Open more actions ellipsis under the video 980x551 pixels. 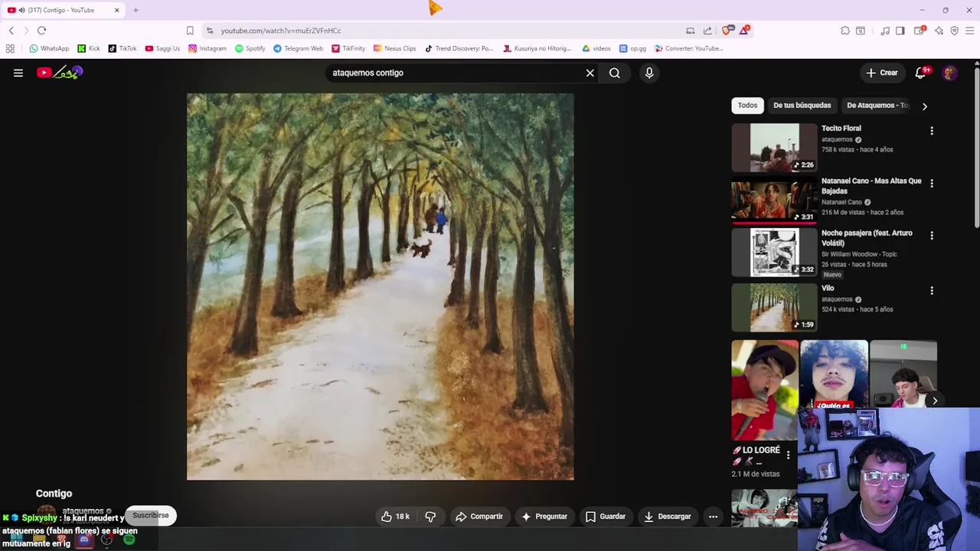pyautogui.click(x=713, y=517)
